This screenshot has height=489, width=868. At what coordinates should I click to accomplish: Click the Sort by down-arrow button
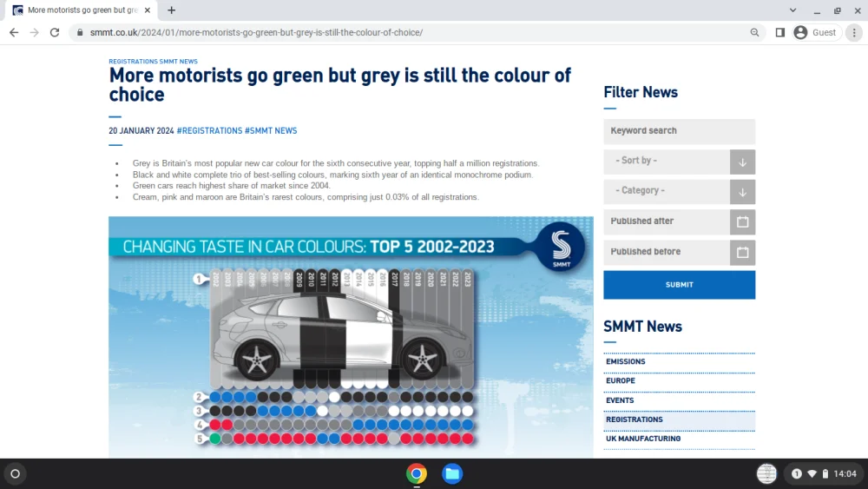[x=742, y=162]
